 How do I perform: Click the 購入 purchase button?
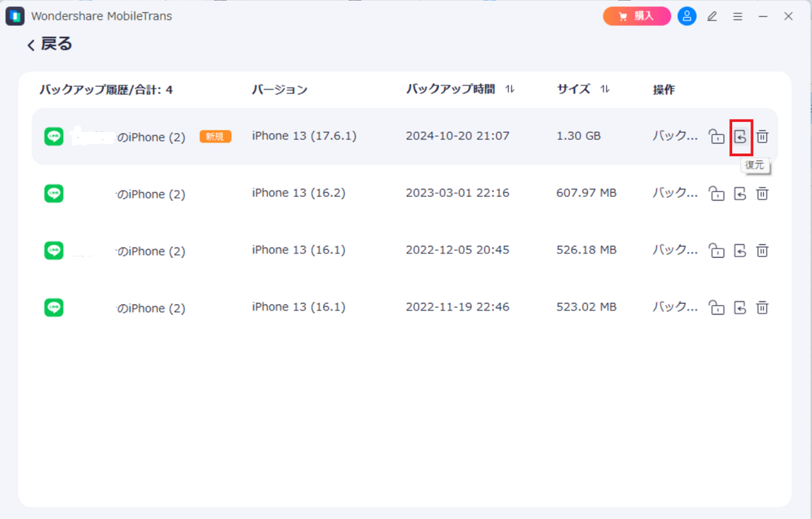[x=637, y=16]
